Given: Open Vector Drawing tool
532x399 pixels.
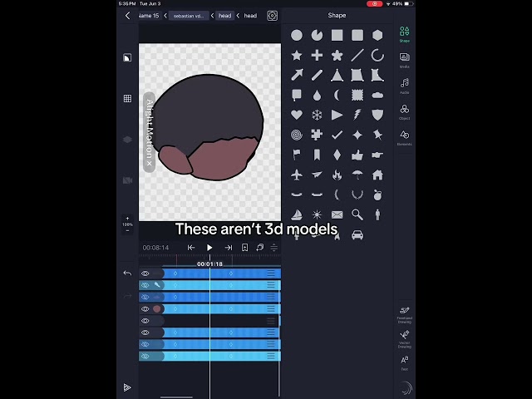Looking at the screenshot, I should (404, 337).
